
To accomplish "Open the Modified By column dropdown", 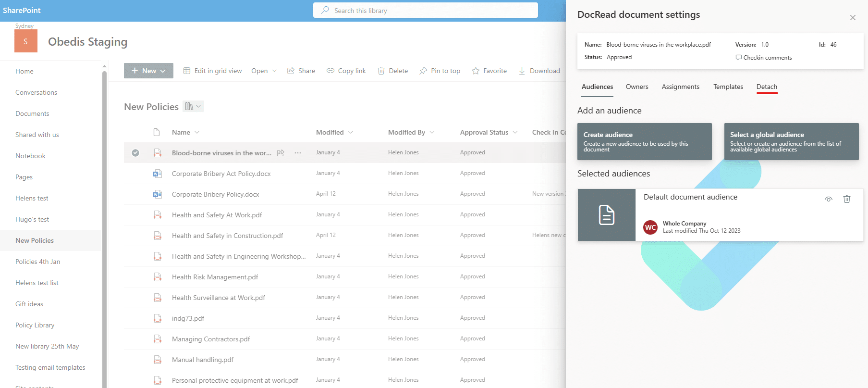I will point(432,132).
